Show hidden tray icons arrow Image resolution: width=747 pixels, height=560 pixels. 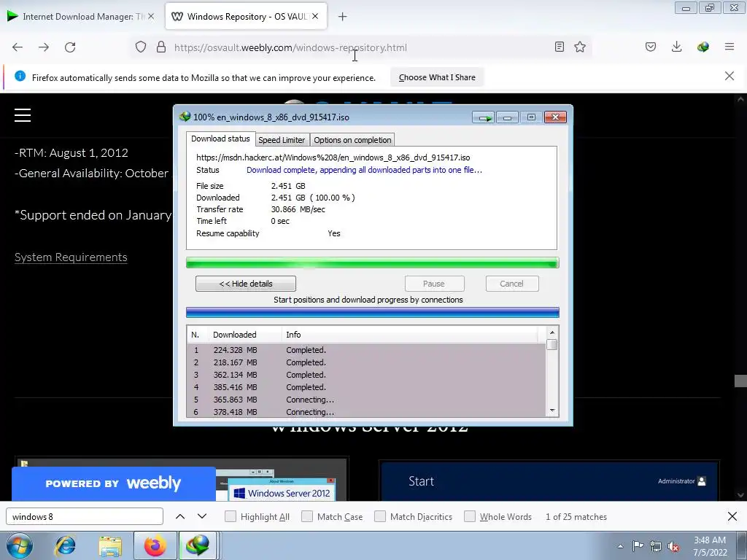620,546
